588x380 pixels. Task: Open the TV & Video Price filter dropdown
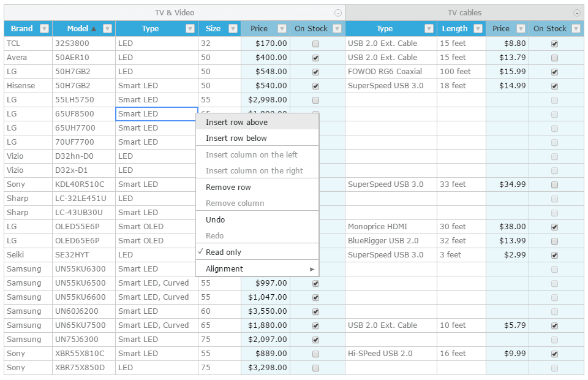282,29
